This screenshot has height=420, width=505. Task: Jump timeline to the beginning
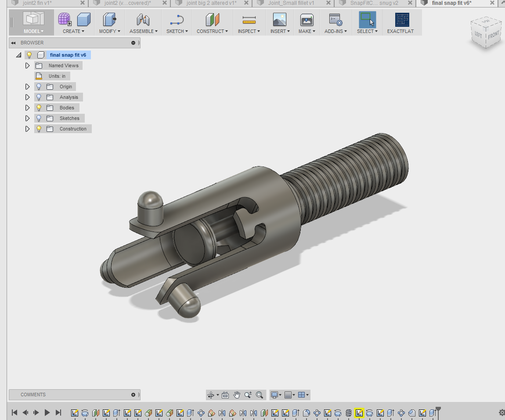coord(14,413)
